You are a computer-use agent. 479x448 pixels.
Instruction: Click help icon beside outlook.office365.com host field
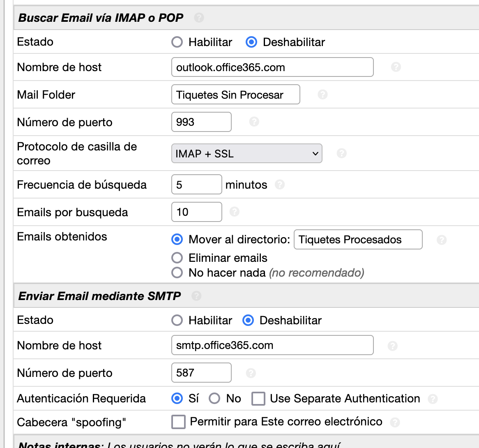click(396, 67)
